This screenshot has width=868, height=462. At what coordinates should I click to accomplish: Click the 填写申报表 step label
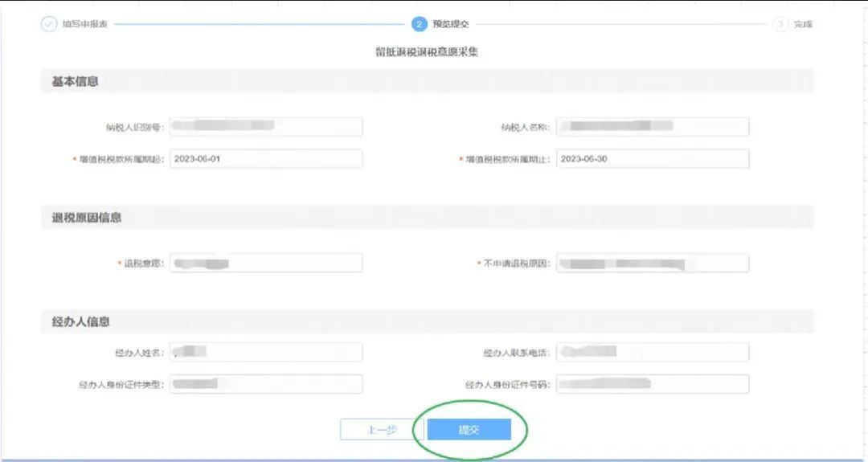click(x=85, y=24)
